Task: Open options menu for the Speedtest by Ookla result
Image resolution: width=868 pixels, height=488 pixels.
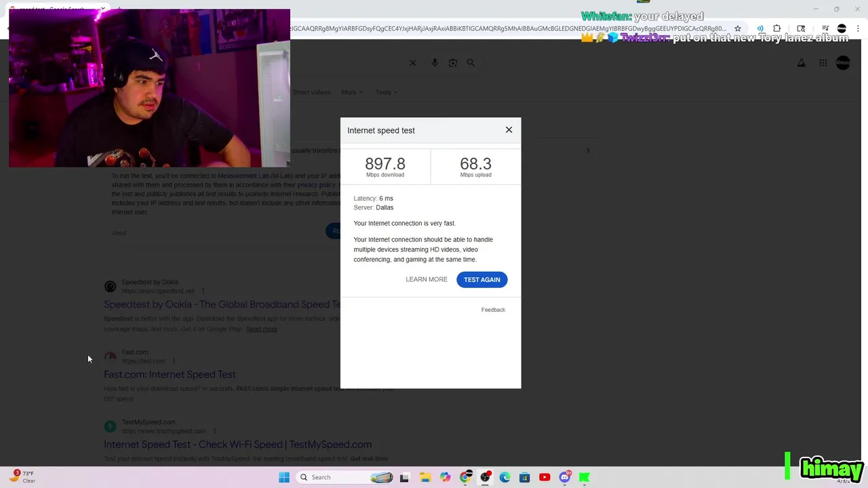Action: click(203, 291)
